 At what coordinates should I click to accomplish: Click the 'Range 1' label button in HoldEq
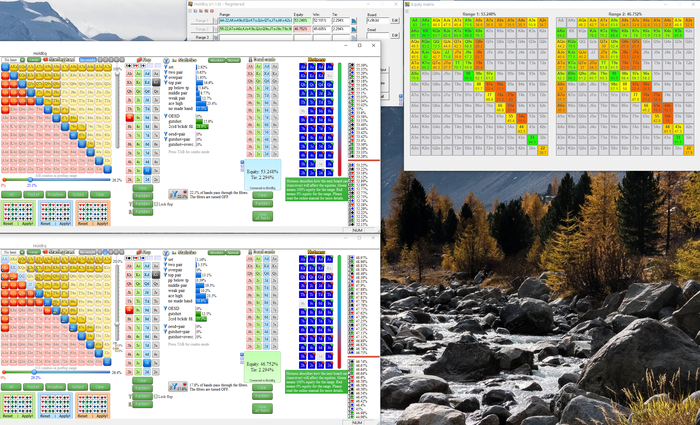tap(201, 20)
